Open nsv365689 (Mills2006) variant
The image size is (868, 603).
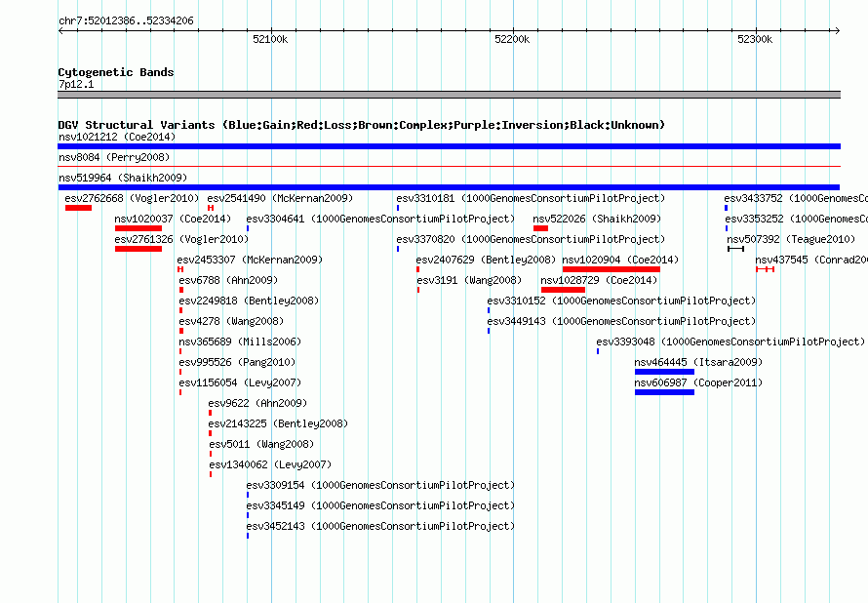tap(240, 342)
